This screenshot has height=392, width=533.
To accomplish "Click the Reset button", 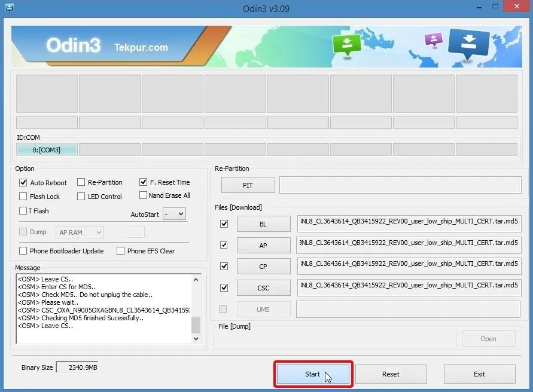I will click(x=391, y=374).
